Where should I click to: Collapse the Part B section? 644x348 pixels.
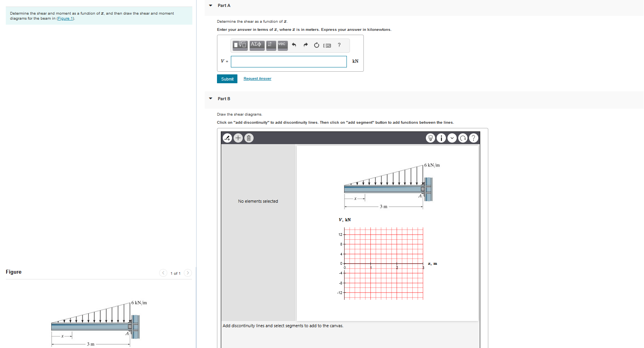[210, 99]
